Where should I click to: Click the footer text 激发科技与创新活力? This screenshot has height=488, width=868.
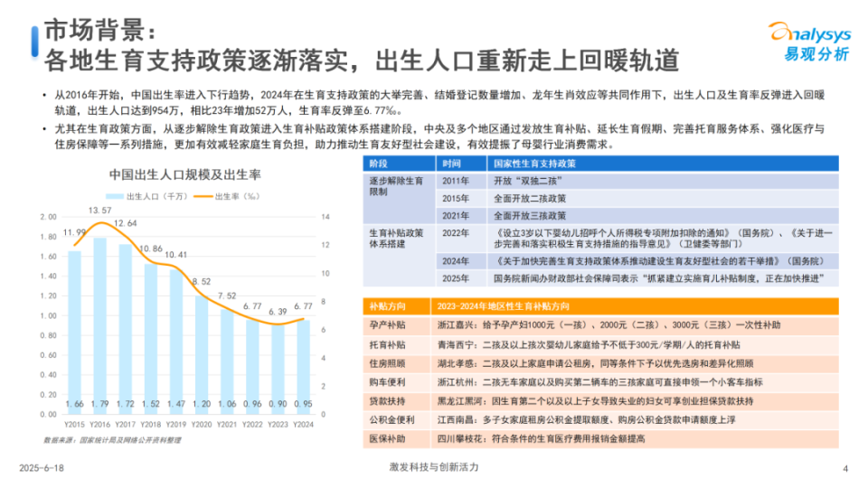pyautogui.click(x=434, y=467)
